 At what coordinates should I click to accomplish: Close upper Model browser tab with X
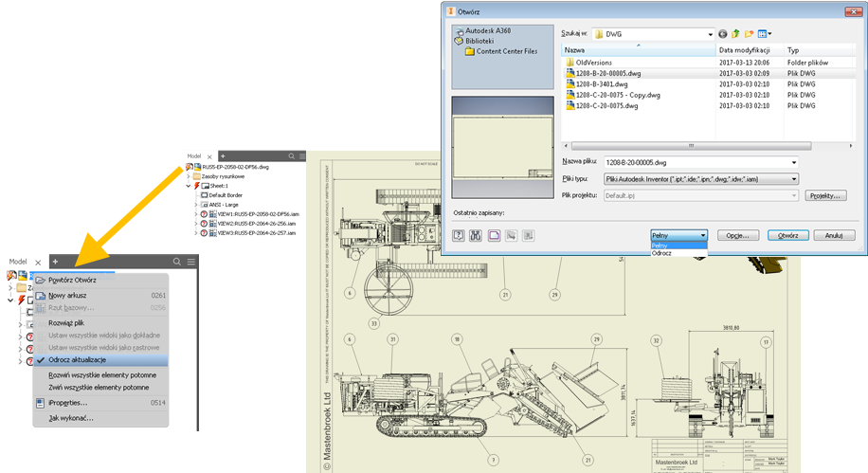coord(209,156)
